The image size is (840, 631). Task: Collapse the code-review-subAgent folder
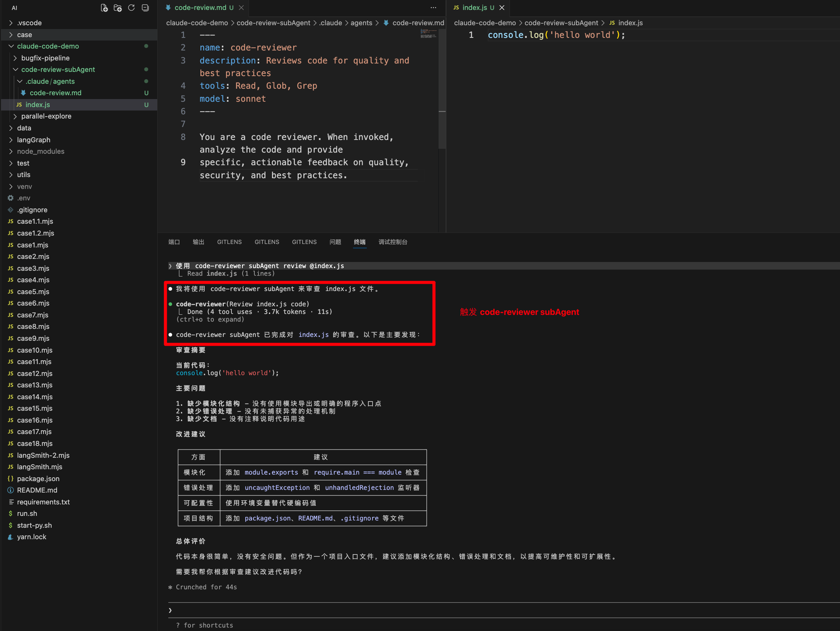[15, 70]
